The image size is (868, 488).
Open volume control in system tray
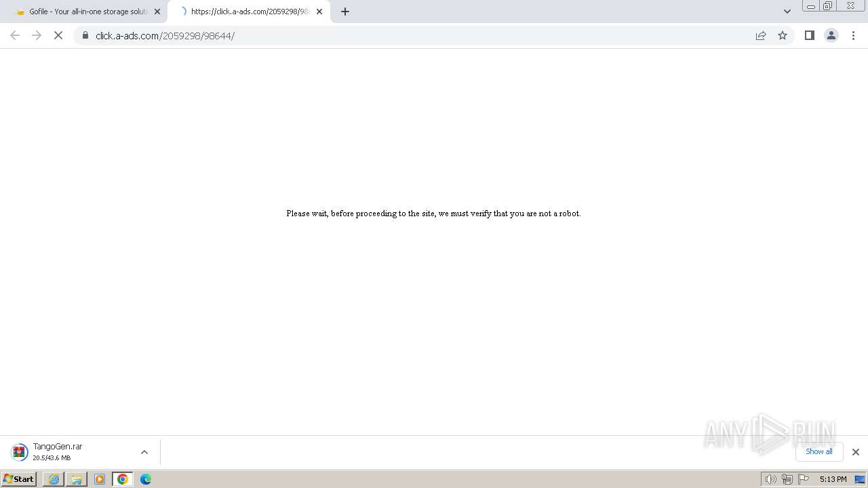click(x=770, y=479)
